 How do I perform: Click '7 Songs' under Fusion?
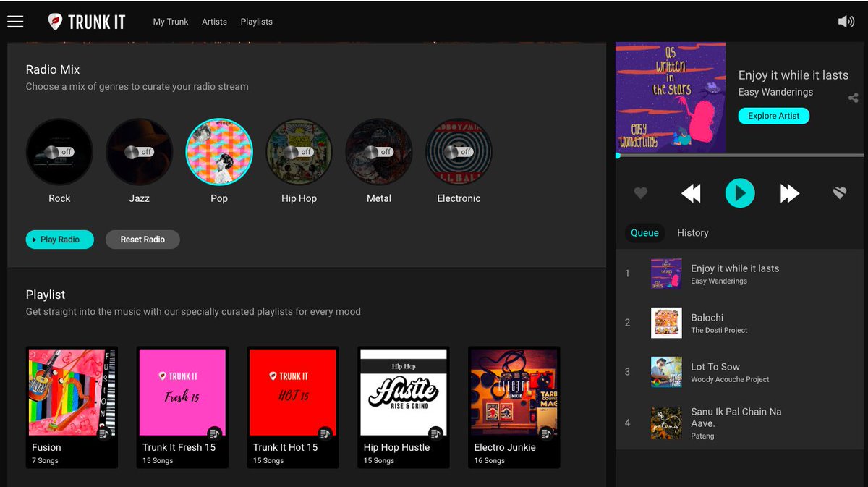click(45, 460)
